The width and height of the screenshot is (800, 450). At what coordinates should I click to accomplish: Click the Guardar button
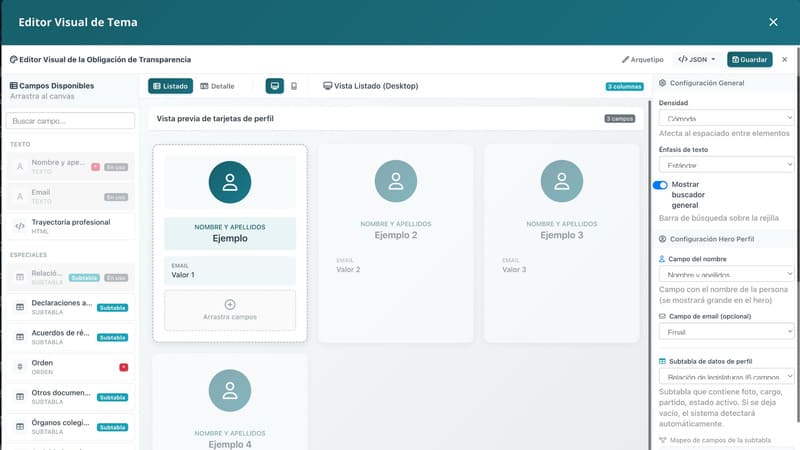(x=749, y=60)
